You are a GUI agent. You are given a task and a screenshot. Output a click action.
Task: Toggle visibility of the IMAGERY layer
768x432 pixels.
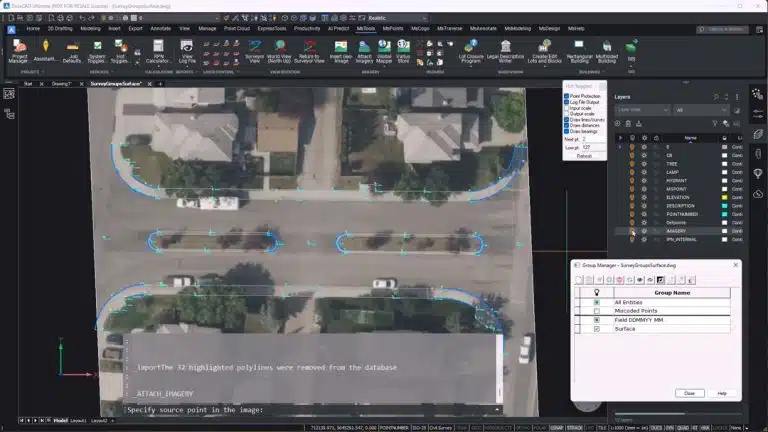pos(632,231)
